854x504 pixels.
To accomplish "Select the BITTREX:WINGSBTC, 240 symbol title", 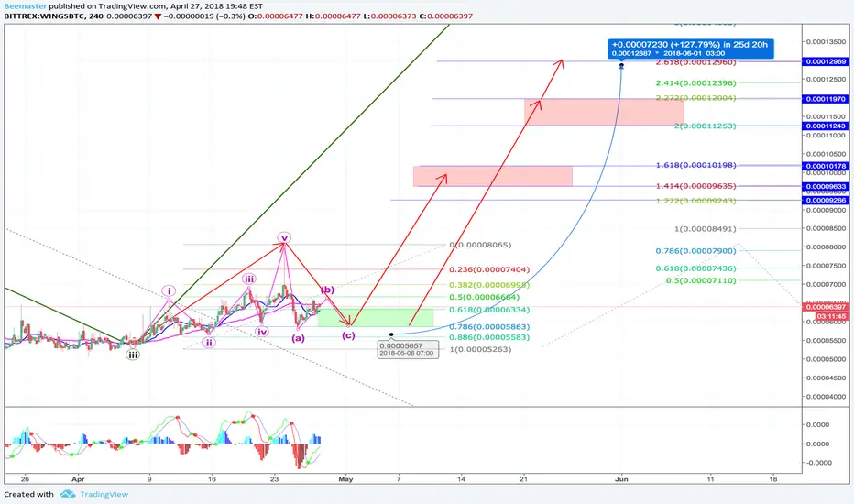I will (54, 16).
